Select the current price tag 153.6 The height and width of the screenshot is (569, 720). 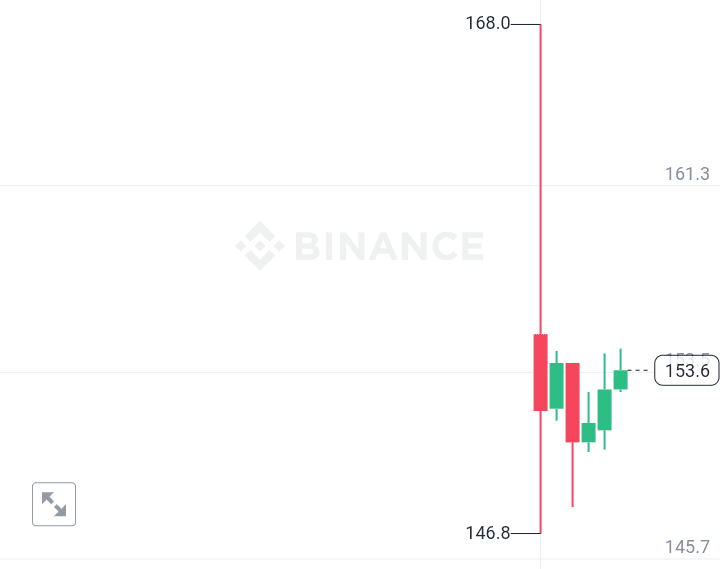(686, 371)
